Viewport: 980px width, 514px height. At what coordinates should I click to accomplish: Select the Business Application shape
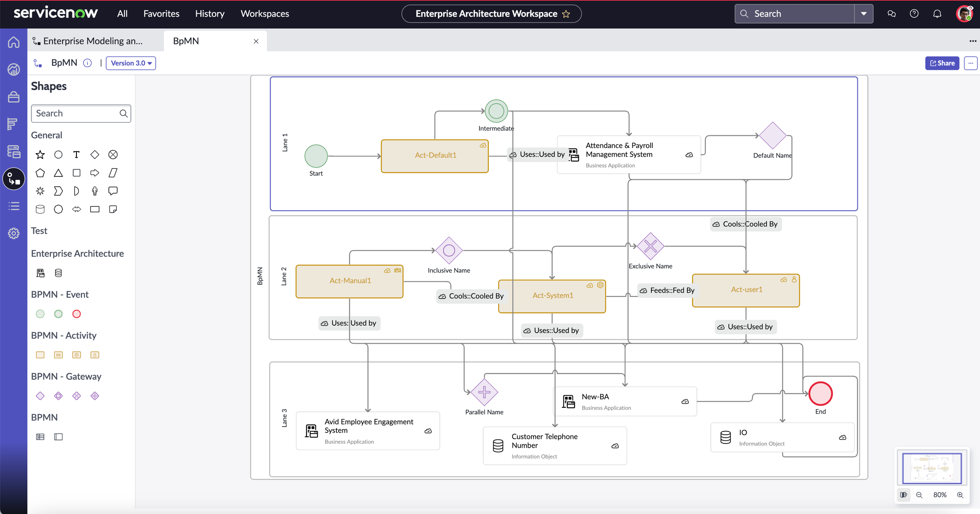coord(40,273)
